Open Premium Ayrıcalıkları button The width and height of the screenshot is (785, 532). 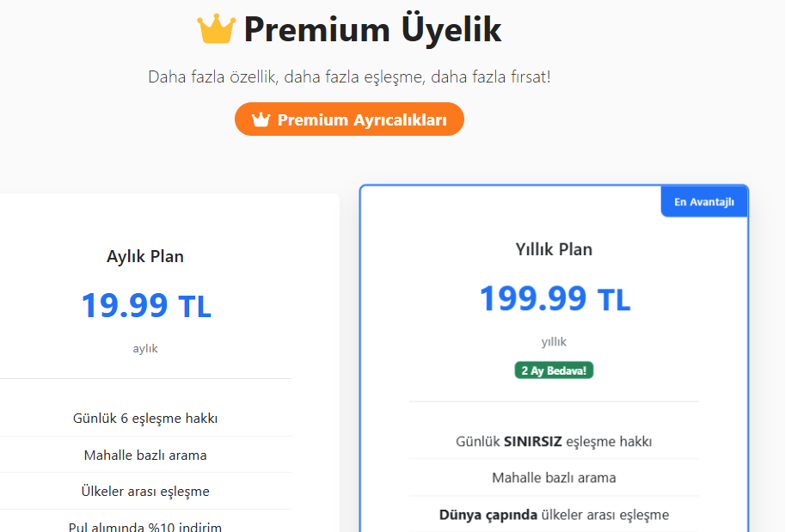[349, 119]
